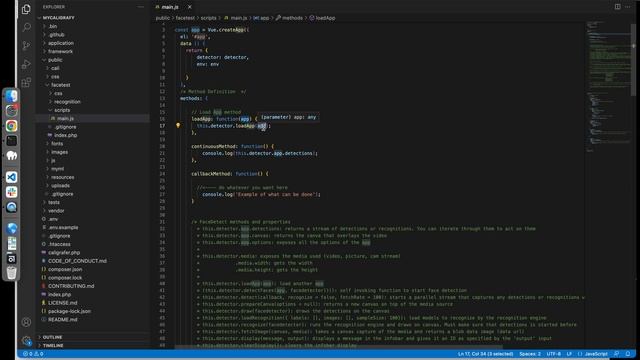Screen dimensions: 640x360
Task: Open composer.json file
Action: tap(65, 269)
